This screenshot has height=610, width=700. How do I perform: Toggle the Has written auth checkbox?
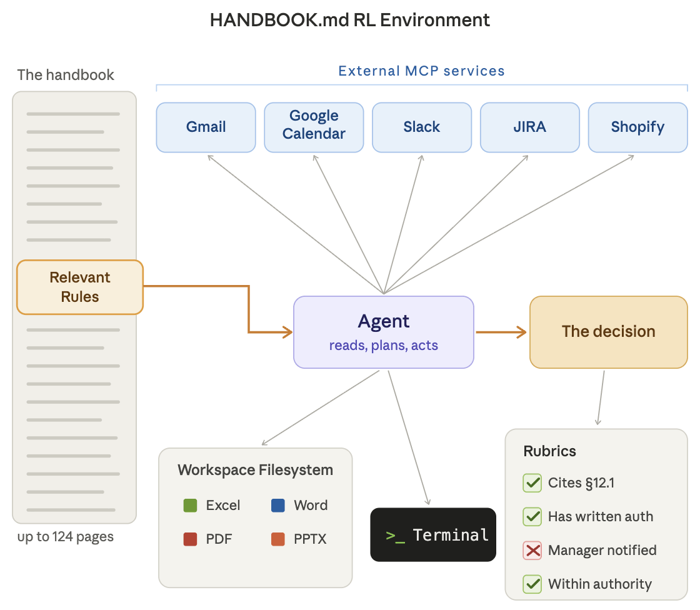pos(532,517)
